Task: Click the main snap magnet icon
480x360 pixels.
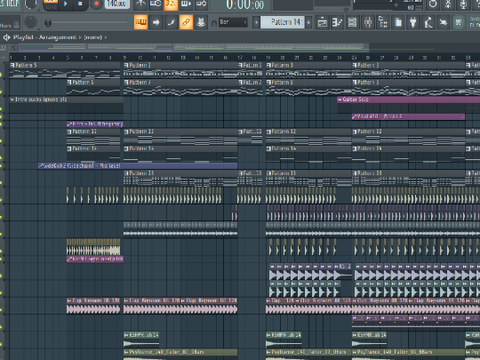Action: click(x=214, y=23)
